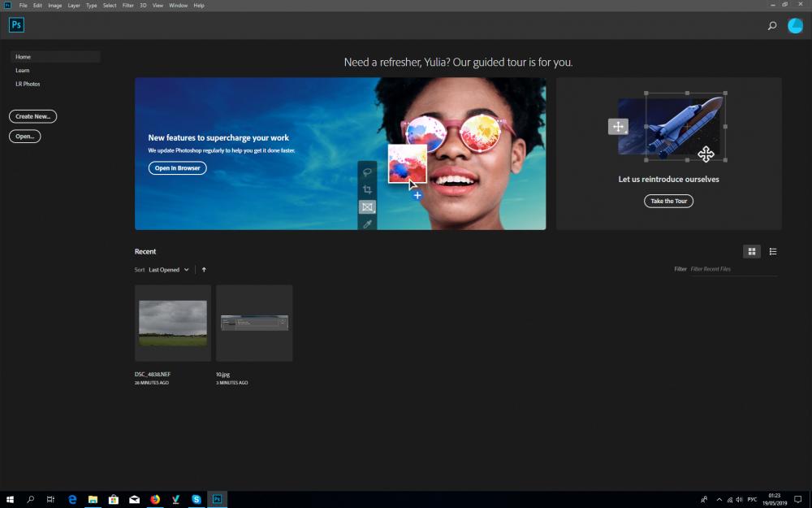The width and height of the screenshot is (812, 508).
Task: Open Skype from the taskbar
Action: pos(197,499)
